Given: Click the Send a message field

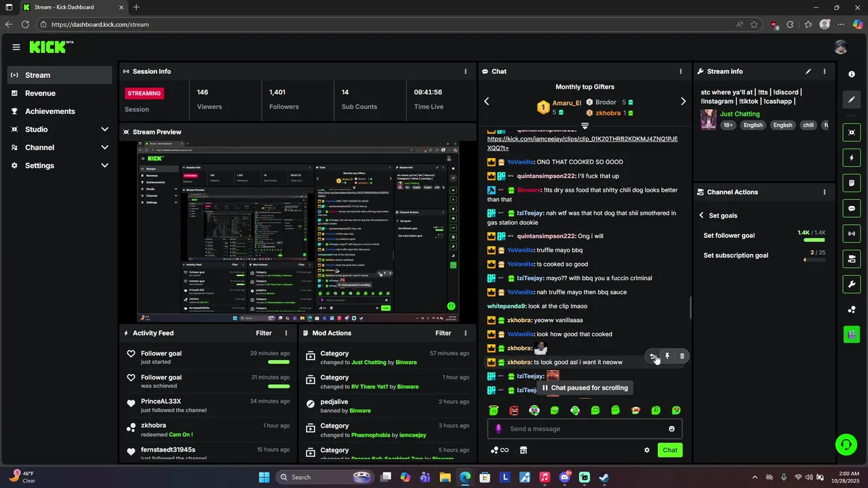Looking at the screenshot, I should click(x=585, y=428).
